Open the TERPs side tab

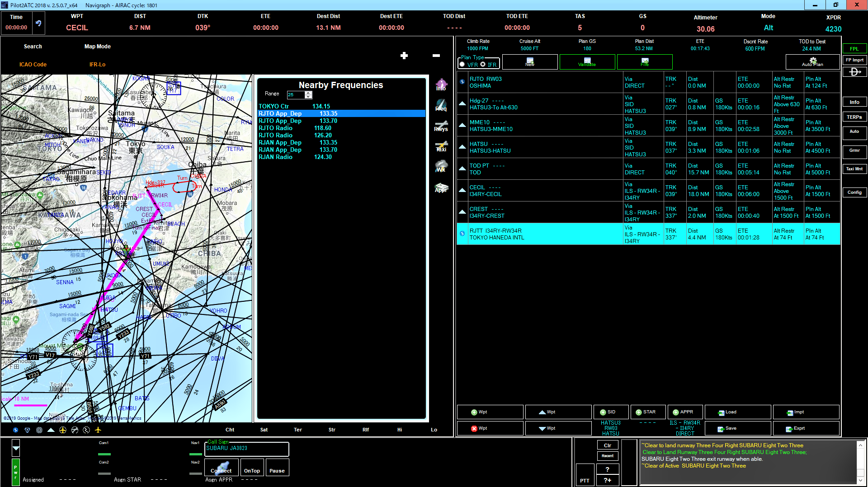[x=854, y=117]
